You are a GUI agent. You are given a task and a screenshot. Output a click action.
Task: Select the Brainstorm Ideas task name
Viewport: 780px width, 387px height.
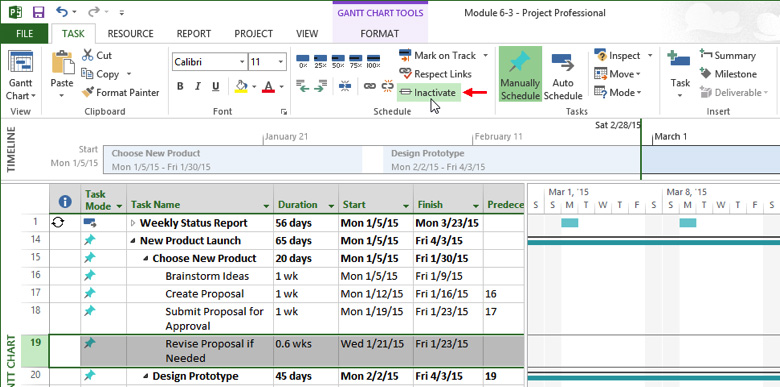point(207,276)
